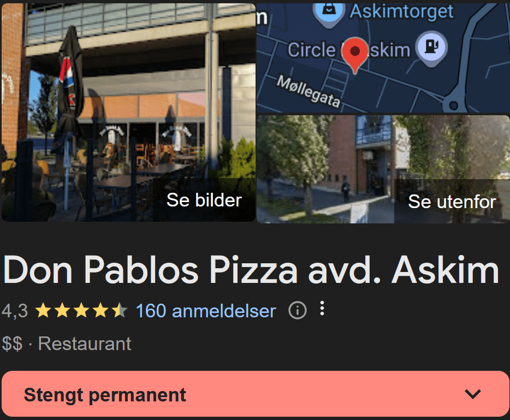The height and width of the screenshot is (420, 510).
Task: Open the 160 anmeldelser reviews link
Action: pos(206,311)
